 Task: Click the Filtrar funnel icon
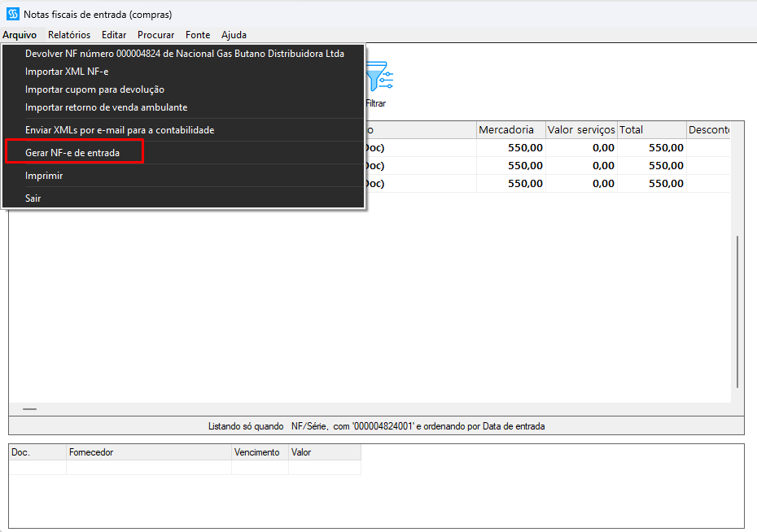pyautogui.click(x=379, y=76)
